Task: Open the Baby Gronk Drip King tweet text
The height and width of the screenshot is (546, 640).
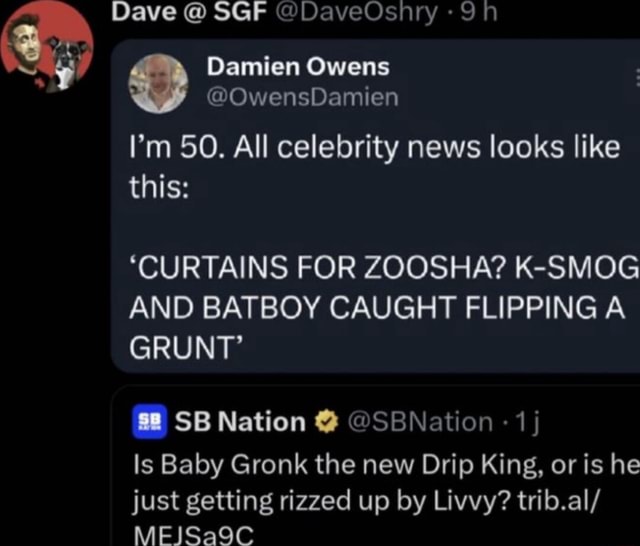Action: 380,482
